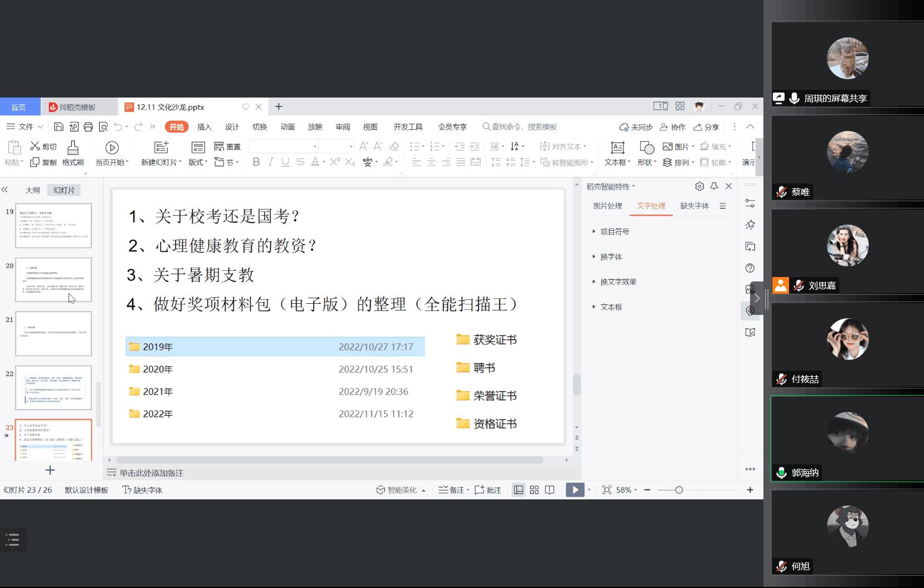Viewport: 924px width, 588px height.
Task: Toggle bold text formatting
Action: [256, 162]
